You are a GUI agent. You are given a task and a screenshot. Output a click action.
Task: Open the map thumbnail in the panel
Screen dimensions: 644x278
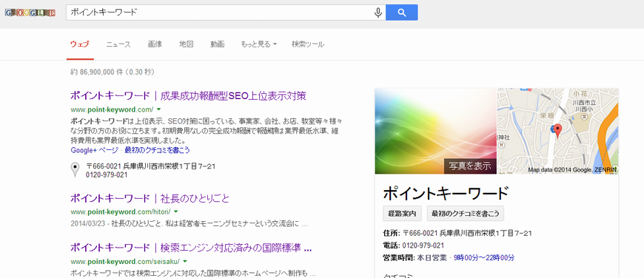click(557, 131)
